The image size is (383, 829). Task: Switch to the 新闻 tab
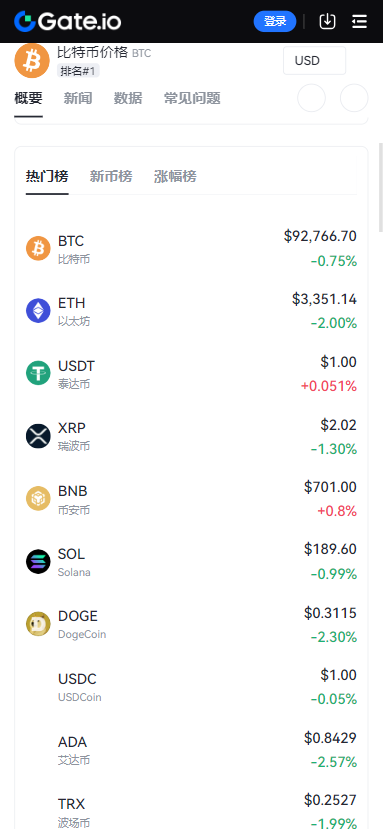(x=78, y=98)
